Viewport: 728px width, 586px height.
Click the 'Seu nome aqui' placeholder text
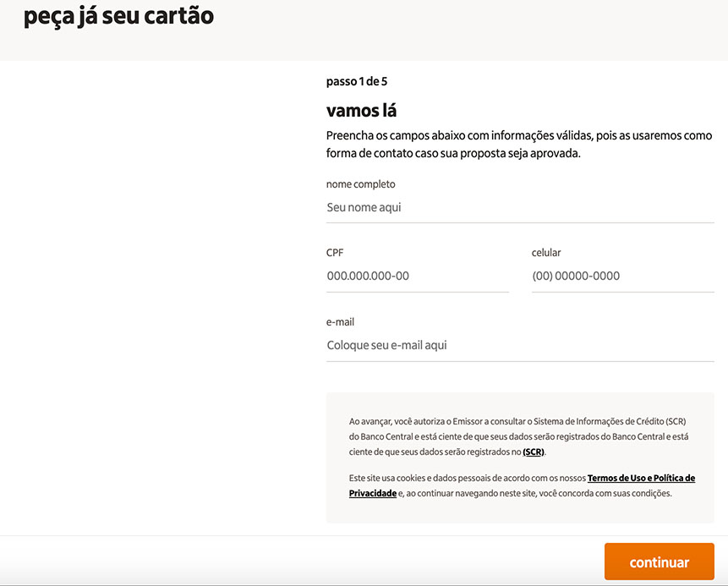(x=364, y=206)
